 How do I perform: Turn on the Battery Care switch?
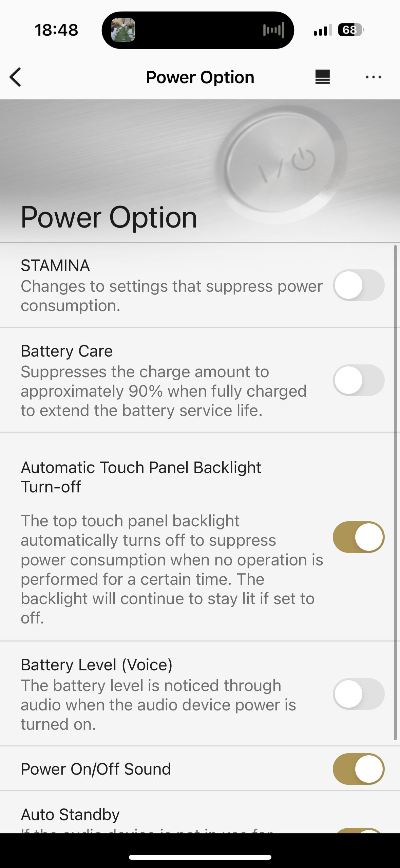(x=359, y=380)
